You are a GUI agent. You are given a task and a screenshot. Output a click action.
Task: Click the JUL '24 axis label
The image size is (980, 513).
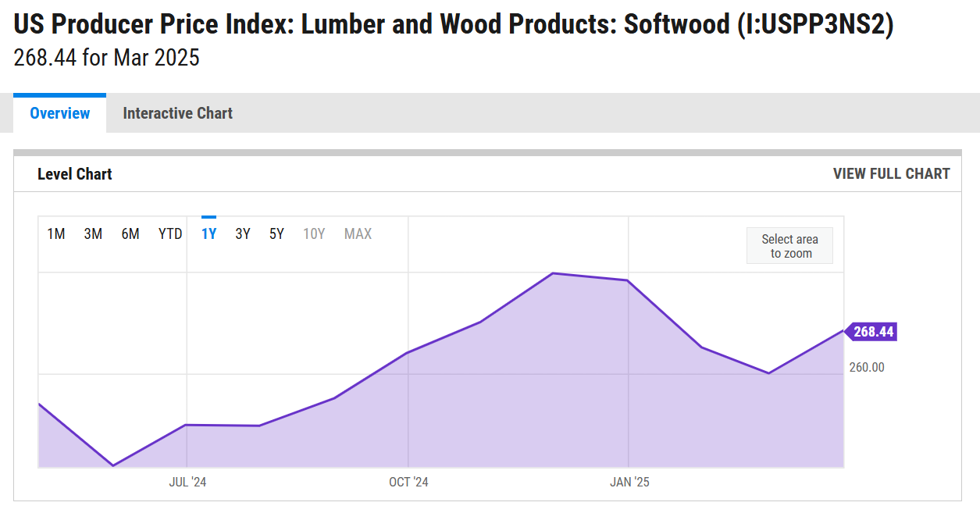187,482
